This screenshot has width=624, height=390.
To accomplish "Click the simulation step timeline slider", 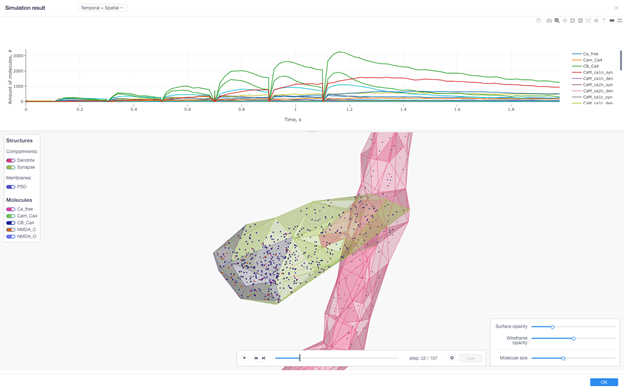I will (337, 358).
